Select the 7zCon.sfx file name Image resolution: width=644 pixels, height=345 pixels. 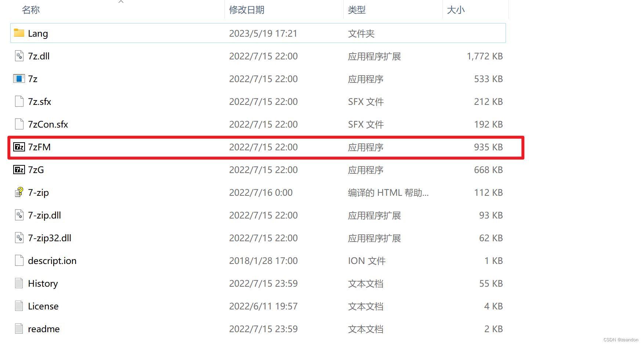[x=48, y=124]
